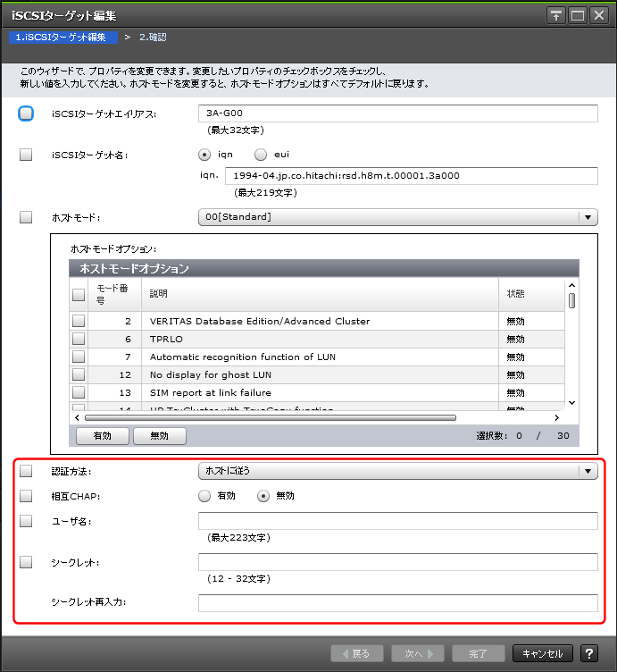The width and height of the screenshot is (617, 672).
Task: Click the 有効 button below the table
Action: point(103,436)
